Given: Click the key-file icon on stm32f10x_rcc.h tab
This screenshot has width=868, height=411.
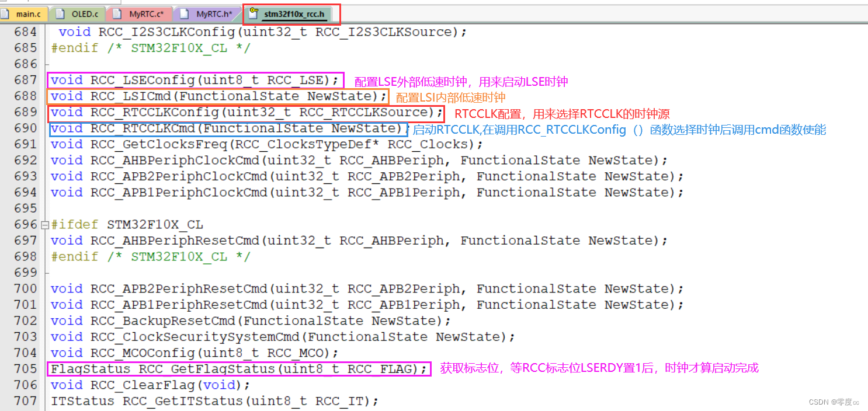Looking at the screenshot, I should coord(254,12).
